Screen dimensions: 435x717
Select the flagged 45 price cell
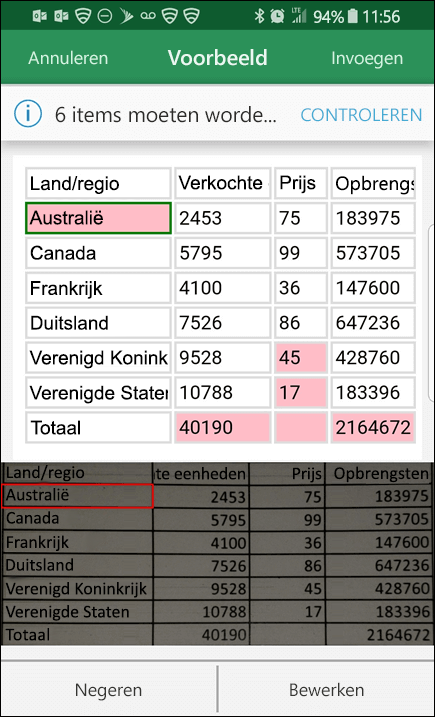[x=301, y=358]
